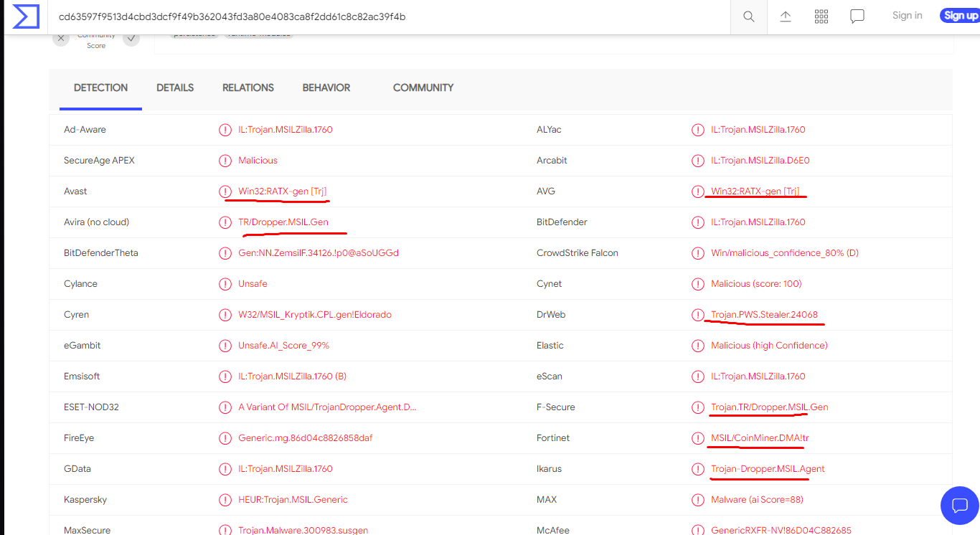Select FireEye result Generic.mg.86d04c8826858daf
The image size is (980, 535).
pyautogui.click(x=305, y=438)
